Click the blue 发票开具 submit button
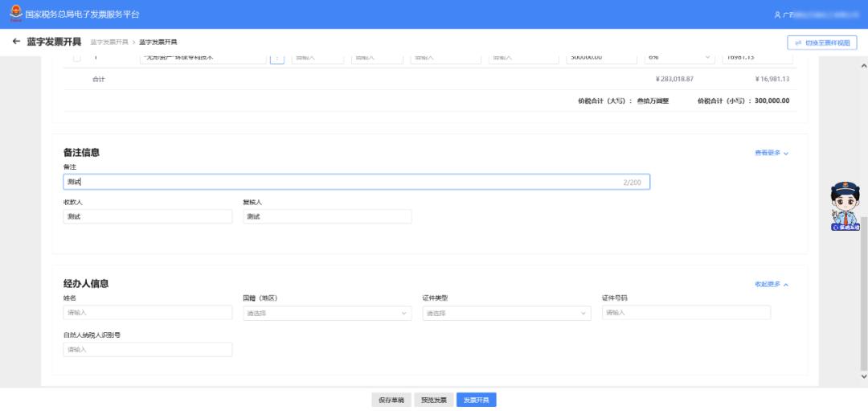 pyautogui.click(x=477, y=400)
